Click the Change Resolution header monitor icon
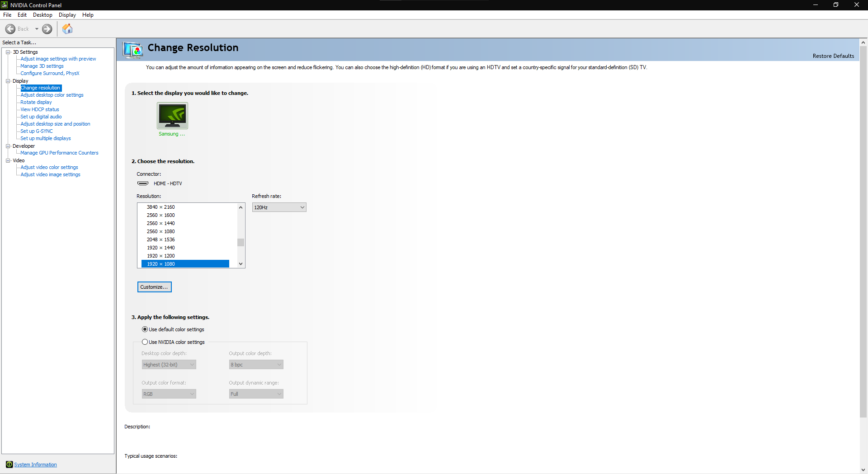 [x=133, y=50]
